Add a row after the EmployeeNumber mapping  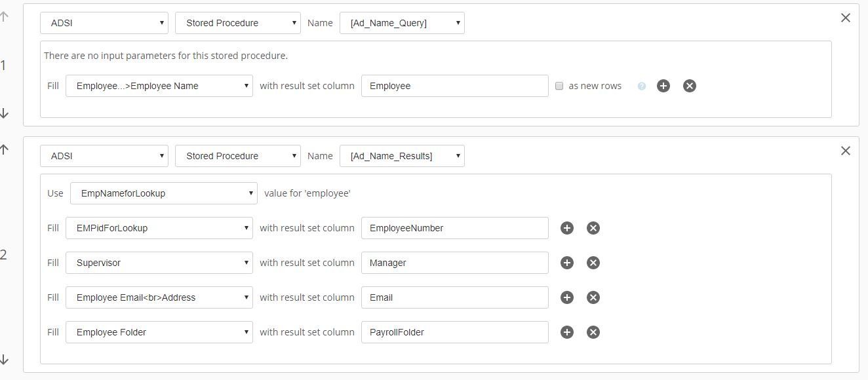click(567, 228)
